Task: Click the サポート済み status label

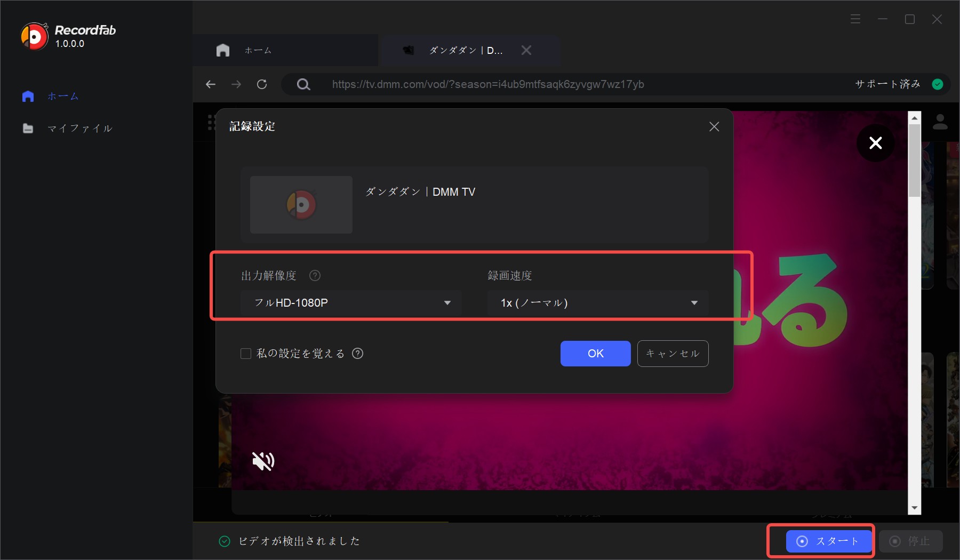Action: 887,84
